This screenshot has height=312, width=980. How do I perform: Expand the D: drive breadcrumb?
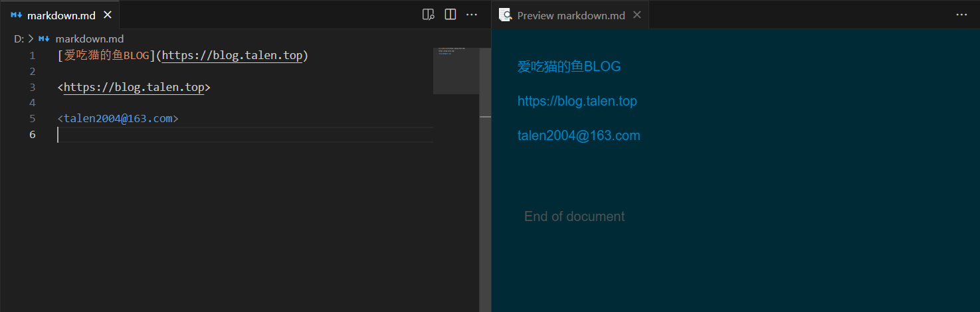pyautogui.click(x=19, y=39)
